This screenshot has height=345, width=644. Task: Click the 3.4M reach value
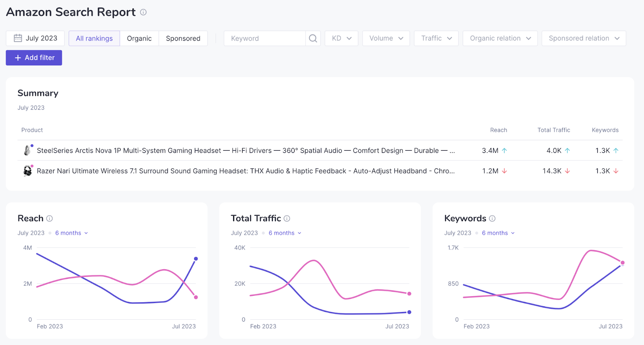(490, 150)
